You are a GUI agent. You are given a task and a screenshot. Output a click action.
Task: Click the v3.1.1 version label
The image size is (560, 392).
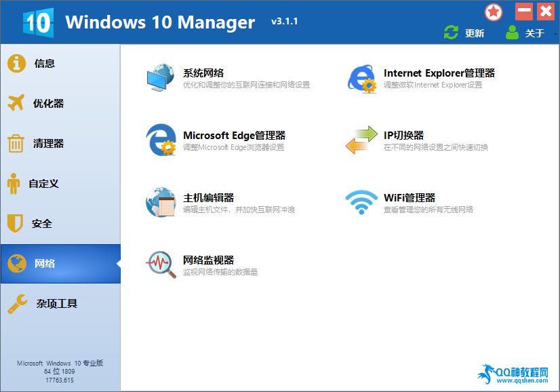[x=284, y=22]
